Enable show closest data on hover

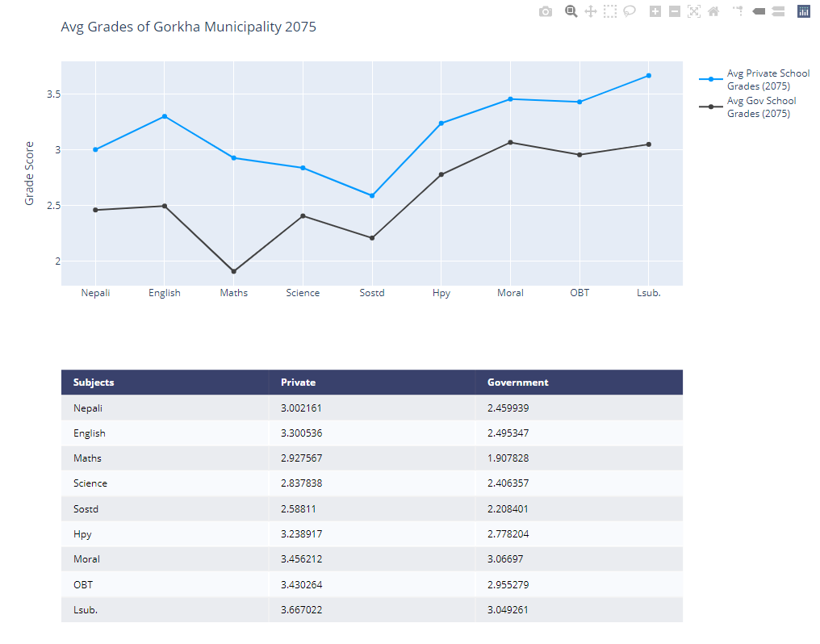(759, 11)
